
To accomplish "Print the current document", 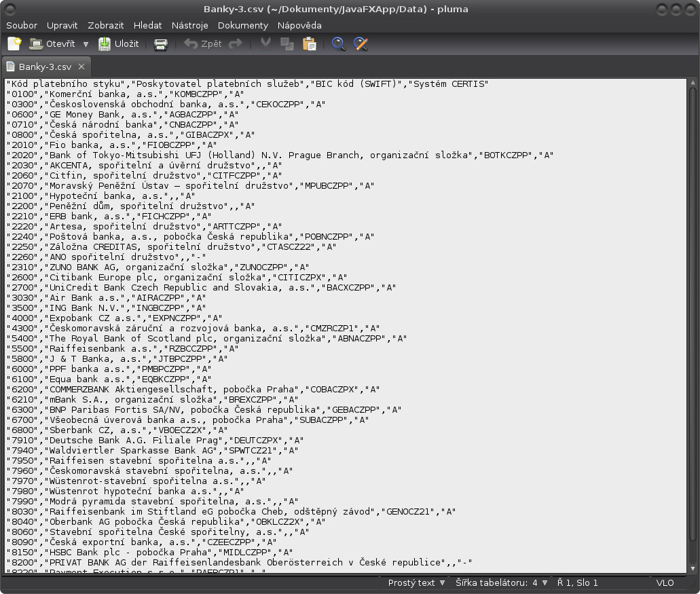I will coord(160,43).
